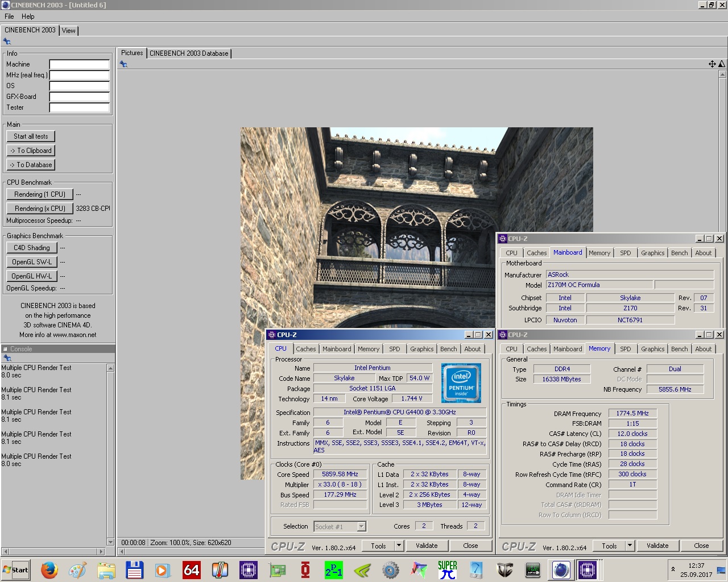Open the Windows Start button

pyautogui.click(x=16, y=570)
